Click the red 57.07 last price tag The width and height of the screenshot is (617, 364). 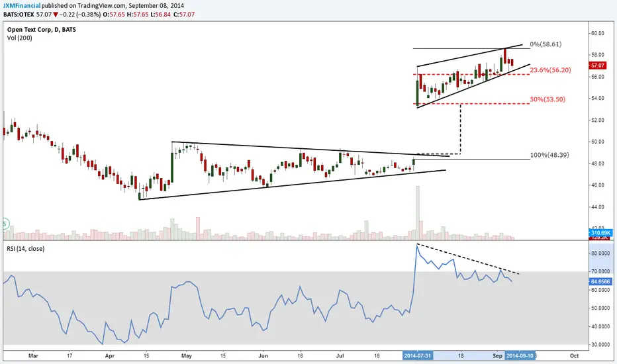[597, 66]
